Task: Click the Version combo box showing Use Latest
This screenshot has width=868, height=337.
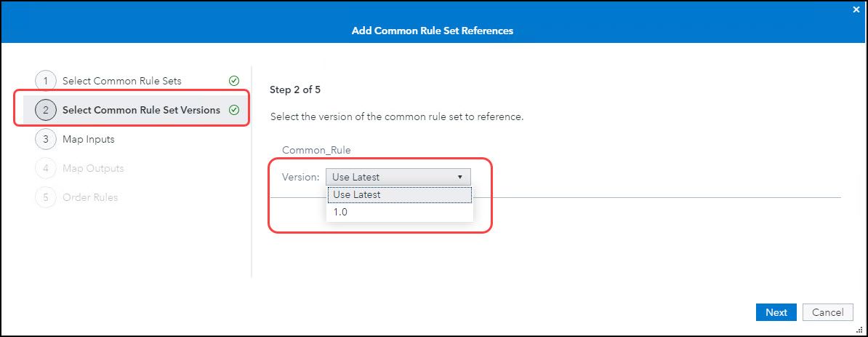Action: click(x=391, y=177)
